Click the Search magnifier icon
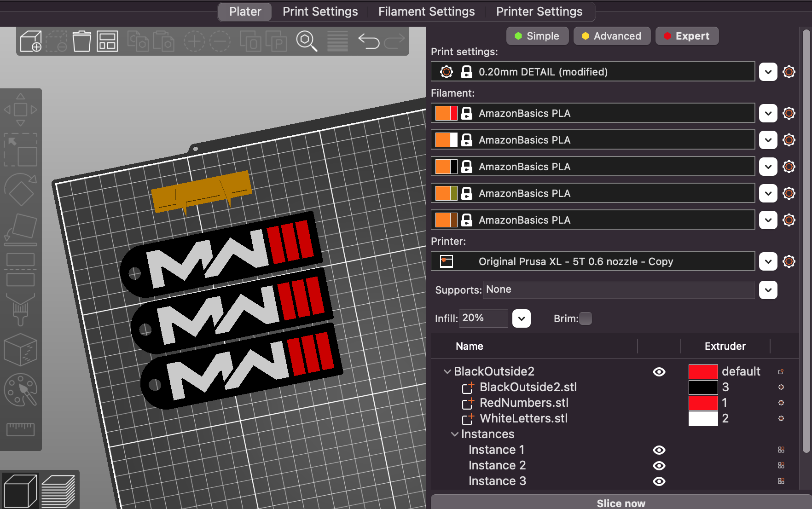812x509 pixels. click(x=307, y=41)
